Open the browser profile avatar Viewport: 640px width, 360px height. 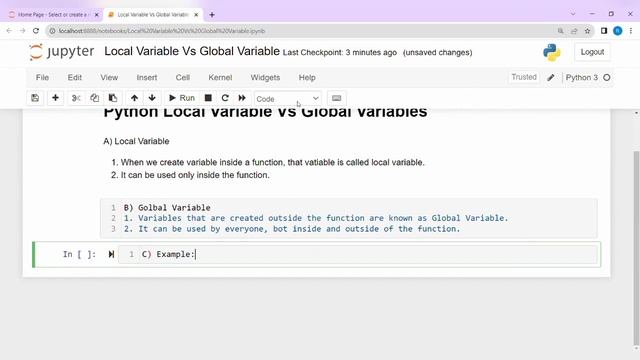click(618, 31)
